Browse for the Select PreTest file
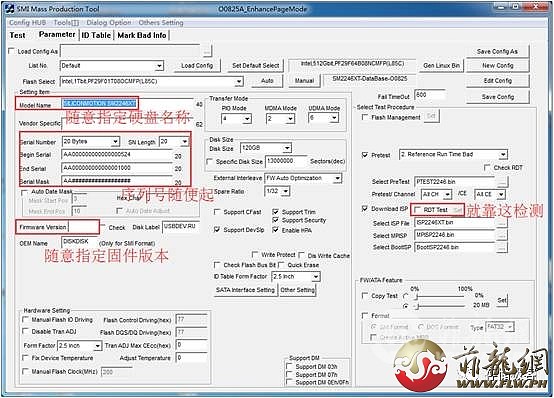Image resolution: width=554 pixels, height=398 pixels. click(502, 182)
